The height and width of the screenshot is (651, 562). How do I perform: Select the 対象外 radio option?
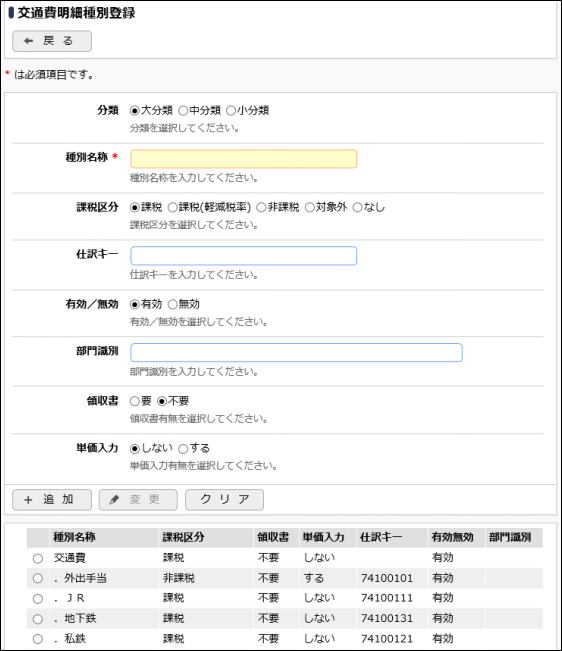[x=310, y=207]
